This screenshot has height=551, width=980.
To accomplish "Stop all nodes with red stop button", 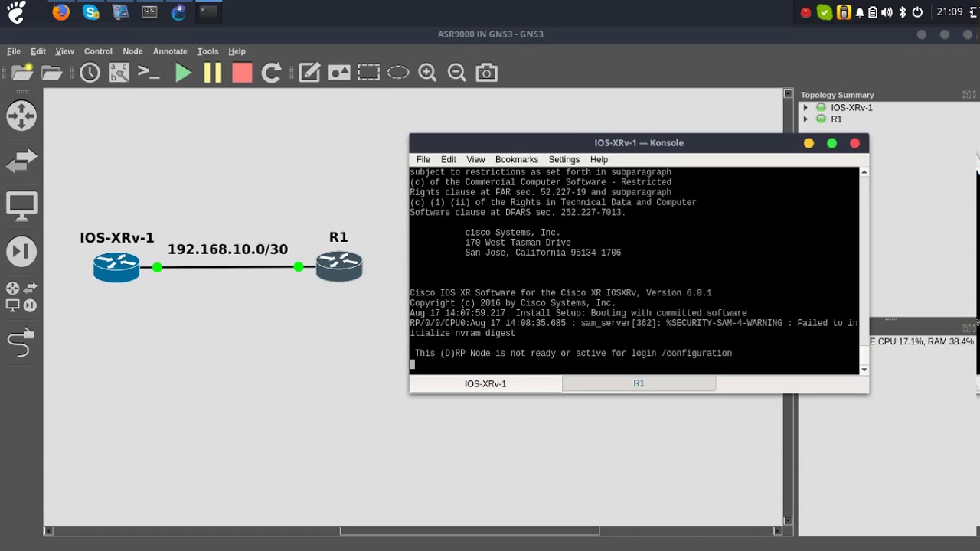I will click(x=242, y=73).
